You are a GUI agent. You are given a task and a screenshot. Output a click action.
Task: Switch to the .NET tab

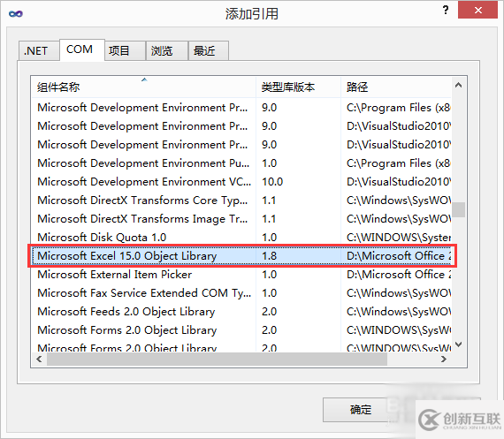pos(39,50)
